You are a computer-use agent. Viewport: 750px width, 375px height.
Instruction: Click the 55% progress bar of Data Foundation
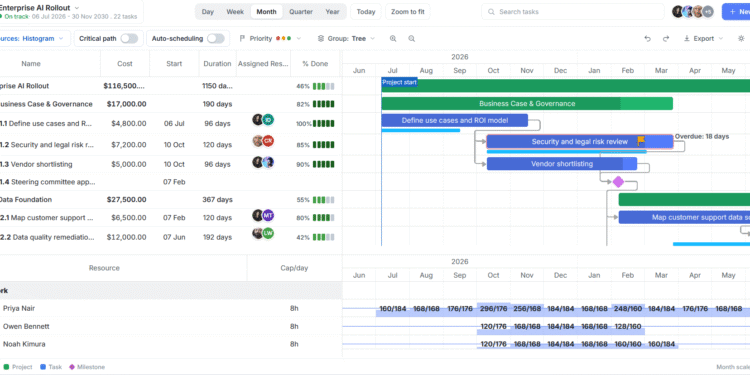tap(324, 200)
